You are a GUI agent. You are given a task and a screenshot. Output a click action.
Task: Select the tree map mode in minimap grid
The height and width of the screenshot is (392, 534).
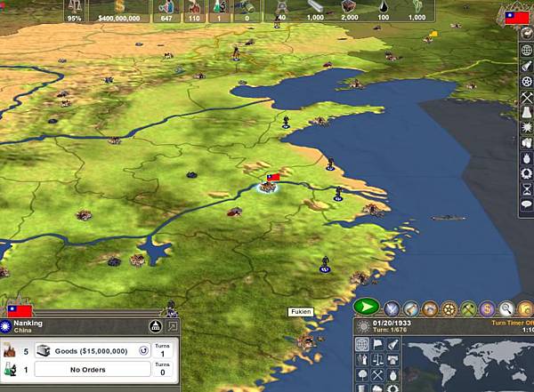(x=362, y=375)
